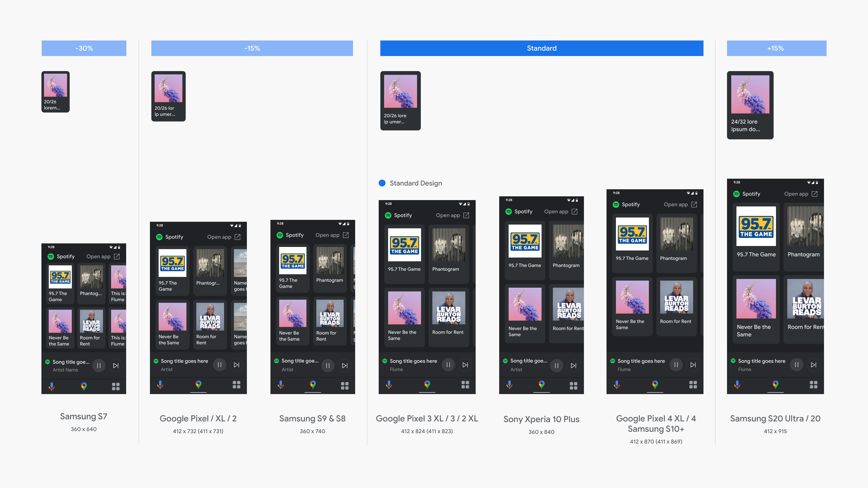Click the 24/32 lore ipsum sample card
This screenshot has height=488, width=868.
pos(750,105)
